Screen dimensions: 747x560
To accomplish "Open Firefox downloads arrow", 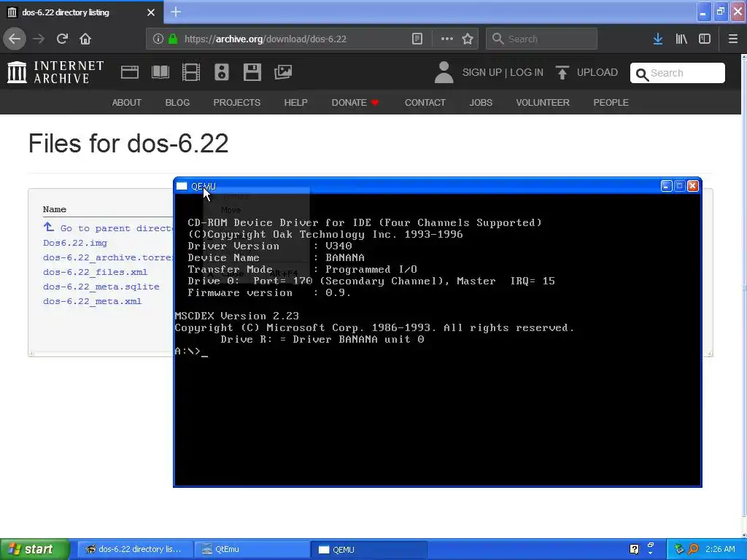I will tap(658, 39).
